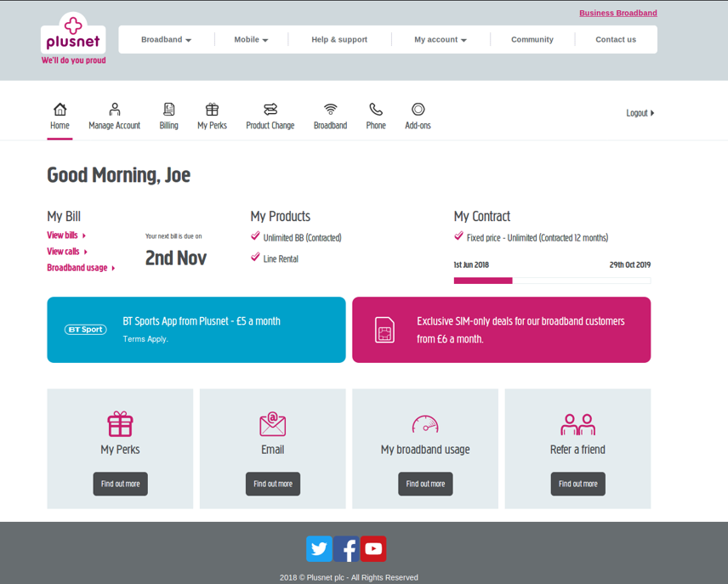The width and height of the screenshot is (728, 584).
Task: Open the My account dropdown
Action: coord(440,40)
